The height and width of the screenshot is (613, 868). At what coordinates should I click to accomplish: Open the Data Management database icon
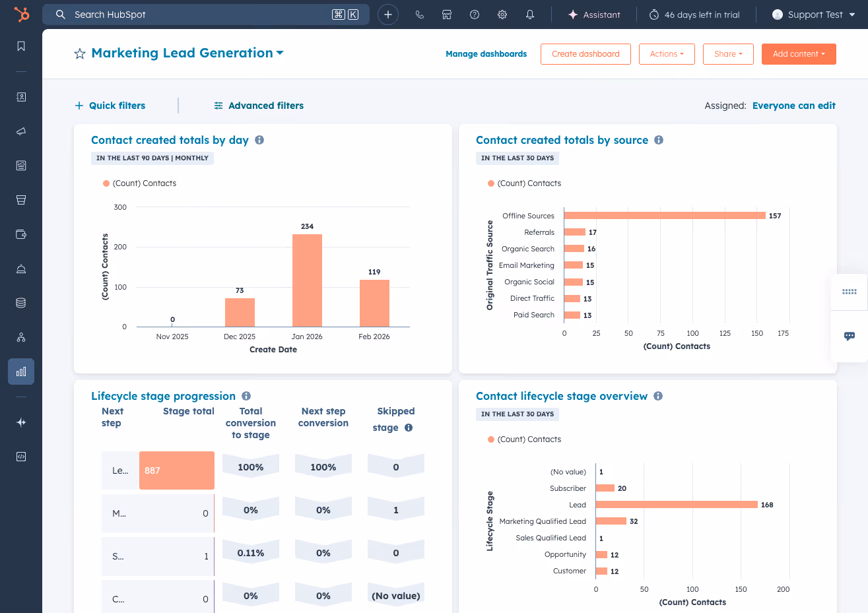point(20,302)
